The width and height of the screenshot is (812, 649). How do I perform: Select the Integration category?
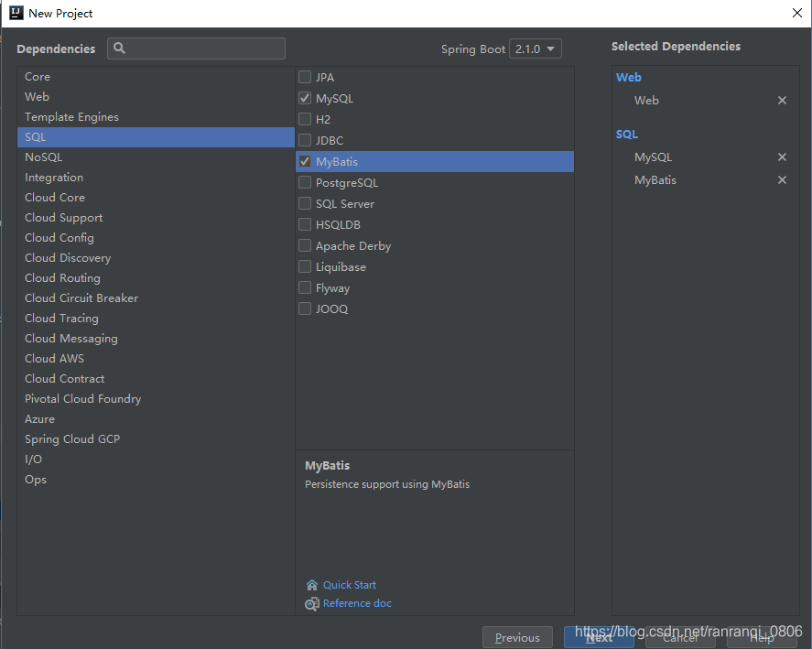click(x=156, y=178)
